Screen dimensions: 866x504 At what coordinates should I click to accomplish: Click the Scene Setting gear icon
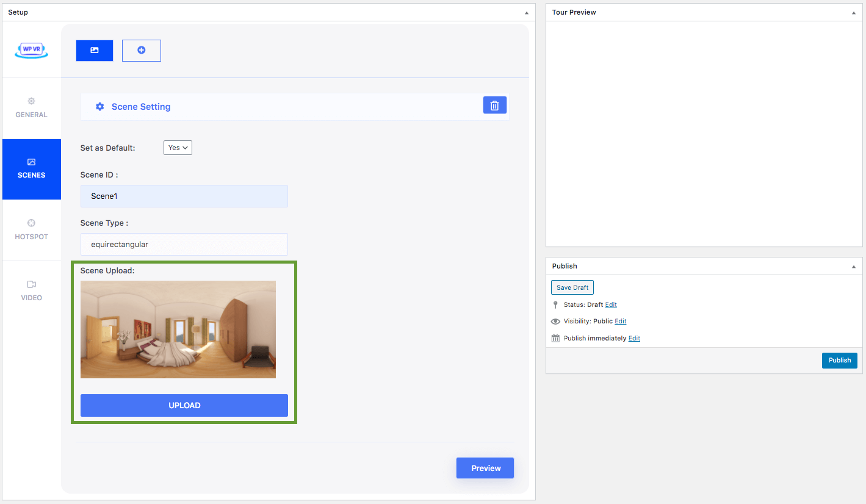click(x=100, y=107)
